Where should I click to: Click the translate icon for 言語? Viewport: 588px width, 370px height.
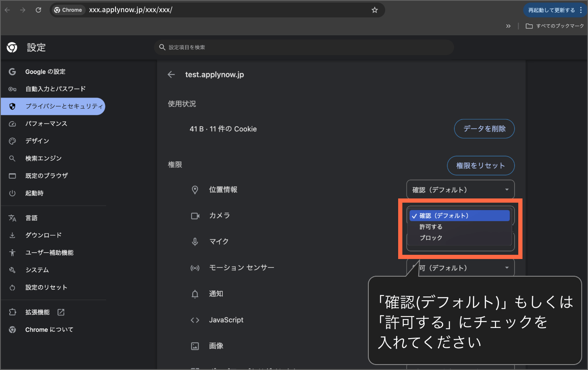click(x=12, y=218)
